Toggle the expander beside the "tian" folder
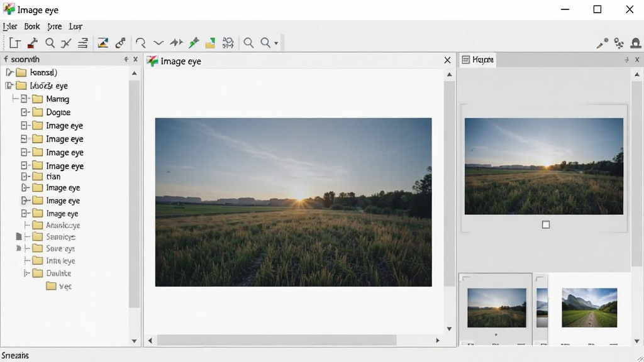 [25, 177]
